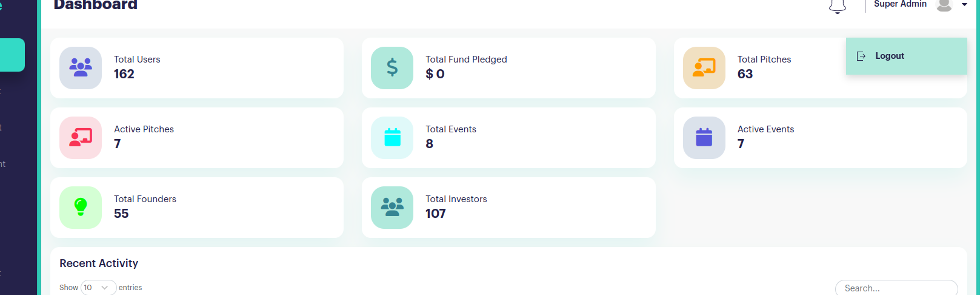This screenshot has height=295, width=980.
Task: Click the purple Active Events calendar icon
Action: (x=704, y=138)
